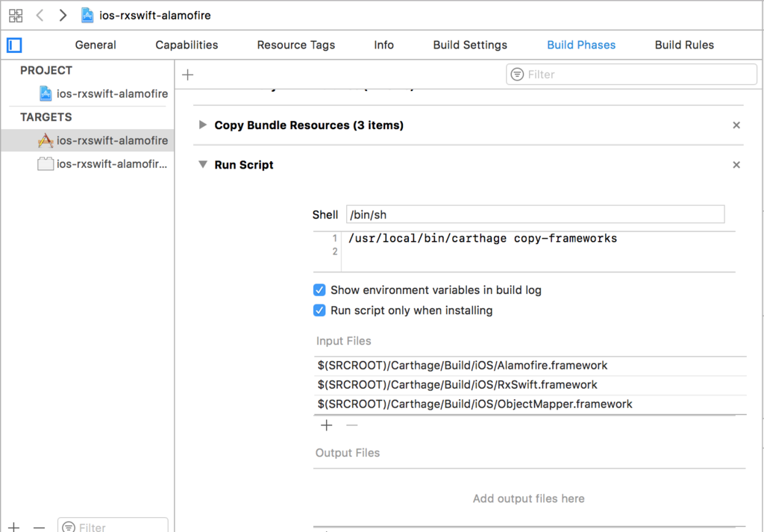
Task: Add a new build phase with plus
Action: click(x=187, y=75)
